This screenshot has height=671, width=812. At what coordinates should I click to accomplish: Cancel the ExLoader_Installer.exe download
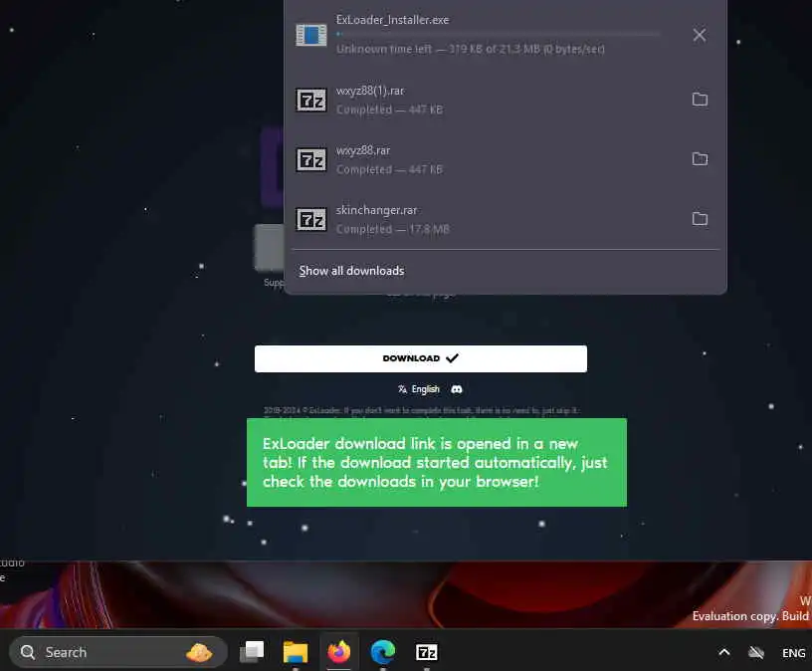pos(700,35)
